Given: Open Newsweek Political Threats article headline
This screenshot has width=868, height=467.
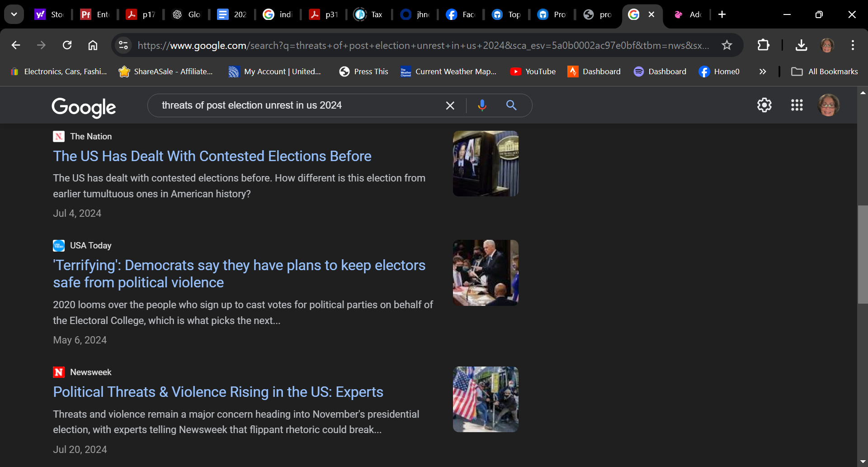Looking at the screenshot, I should click(x=218, y=392).
